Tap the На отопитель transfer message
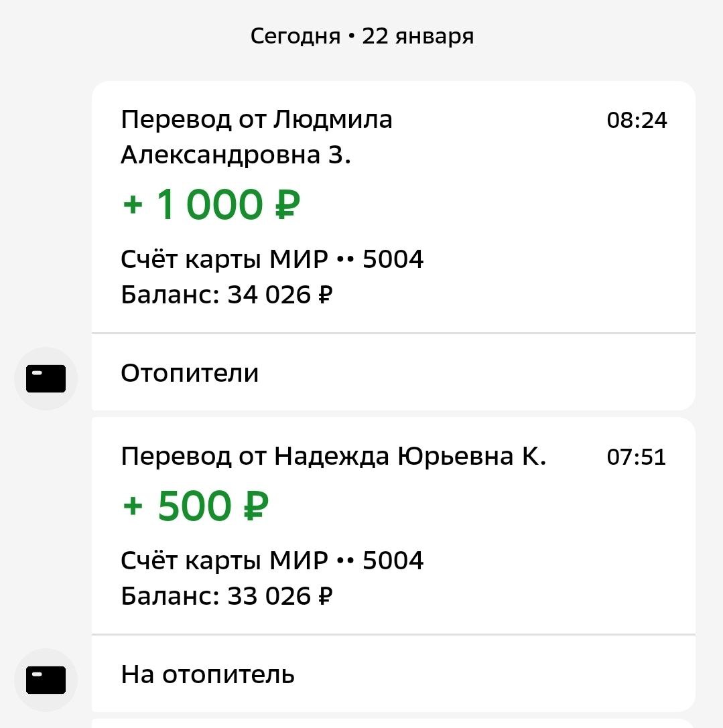The height and width of the screenshot is (728, 723). coord(208,674)
